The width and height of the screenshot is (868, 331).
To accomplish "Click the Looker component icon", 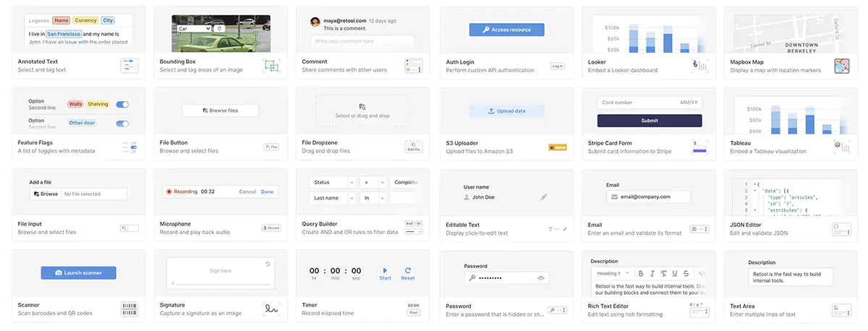I will tap(699, 66).
